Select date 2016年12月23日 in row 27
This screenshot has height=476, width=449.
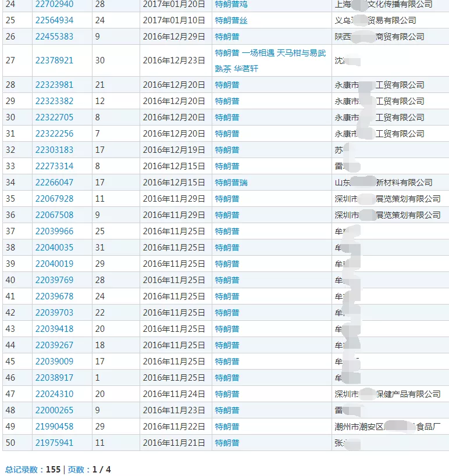pyautogui.click(x=174, y=60)
